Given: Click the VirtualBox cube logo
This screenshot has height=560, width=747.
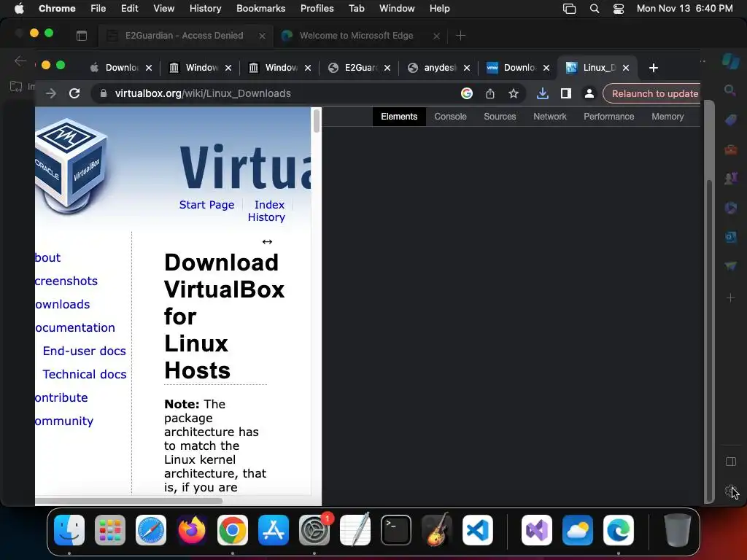Looking at the screenshot, I should click(71, 167).
